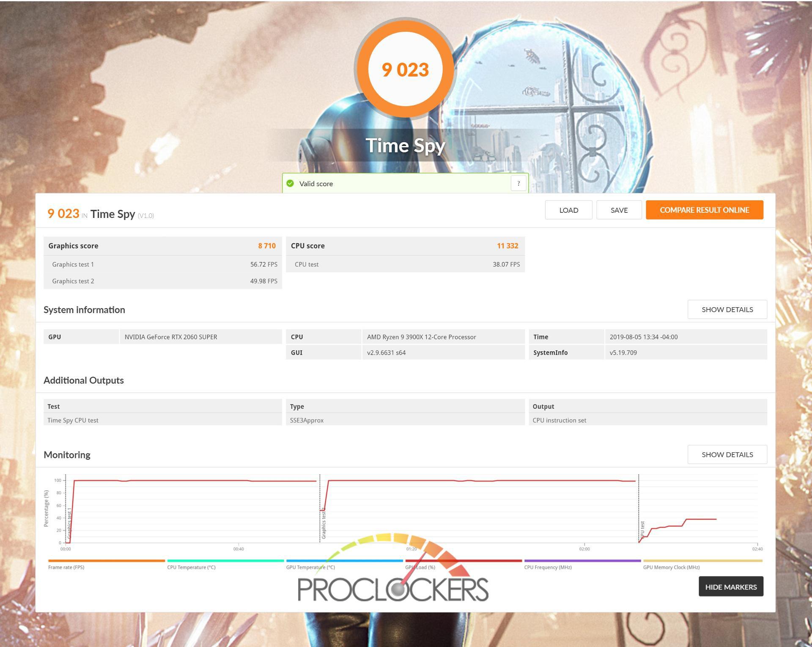Click the Time Spy banner title
The width and height of the screenshot is (812, 647).
[405, 146]
